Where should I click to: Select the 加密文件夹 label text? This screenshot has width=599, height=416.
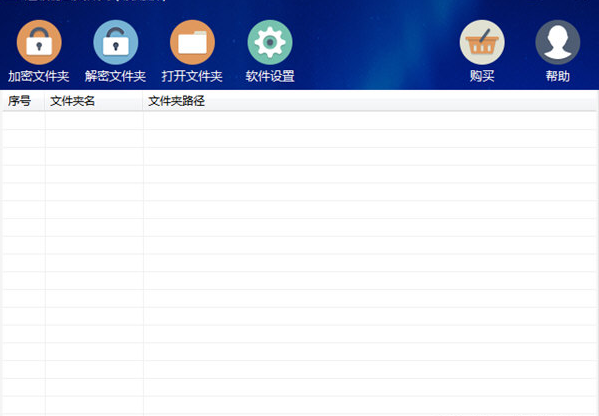coord(39,76)
